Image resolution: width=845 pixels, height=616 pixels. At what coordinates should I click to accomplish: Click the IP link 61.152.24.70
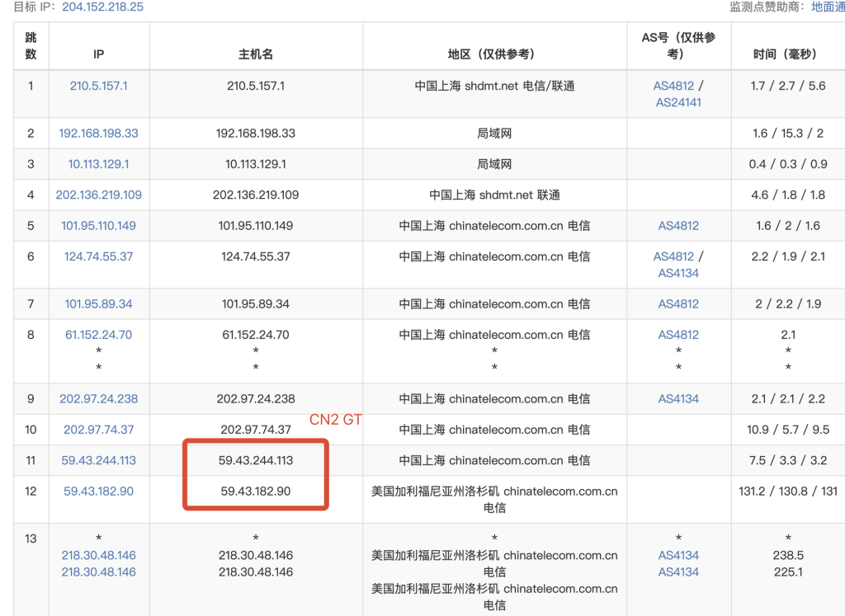coord(98,335)
